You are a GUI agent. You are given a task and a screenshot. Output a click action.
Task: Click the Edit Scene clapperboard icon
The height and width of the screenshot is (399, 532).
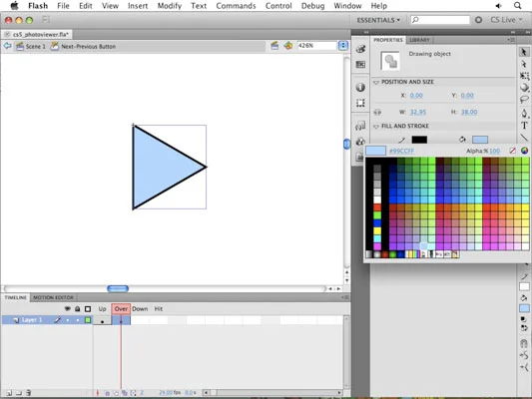[274, 46]
